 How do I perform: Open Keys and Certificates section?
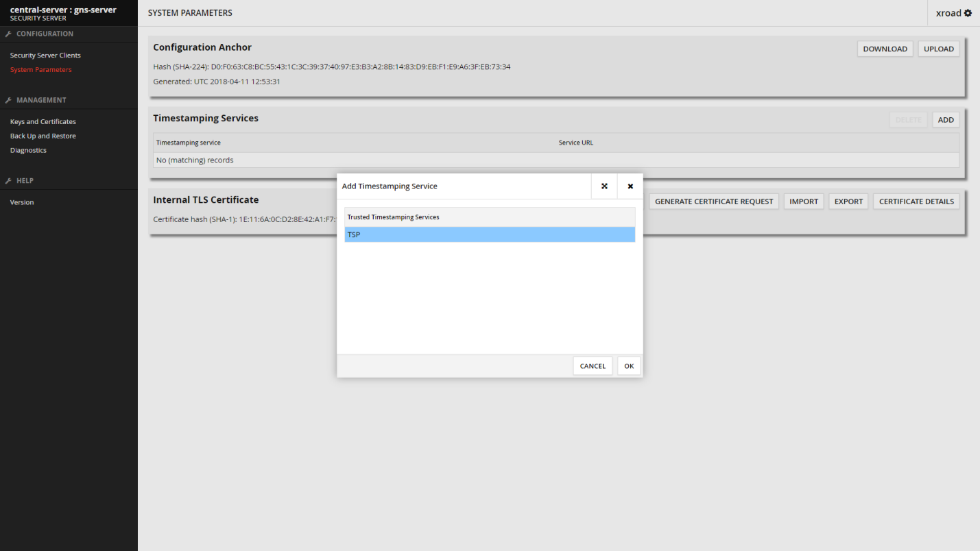[43, 122]
